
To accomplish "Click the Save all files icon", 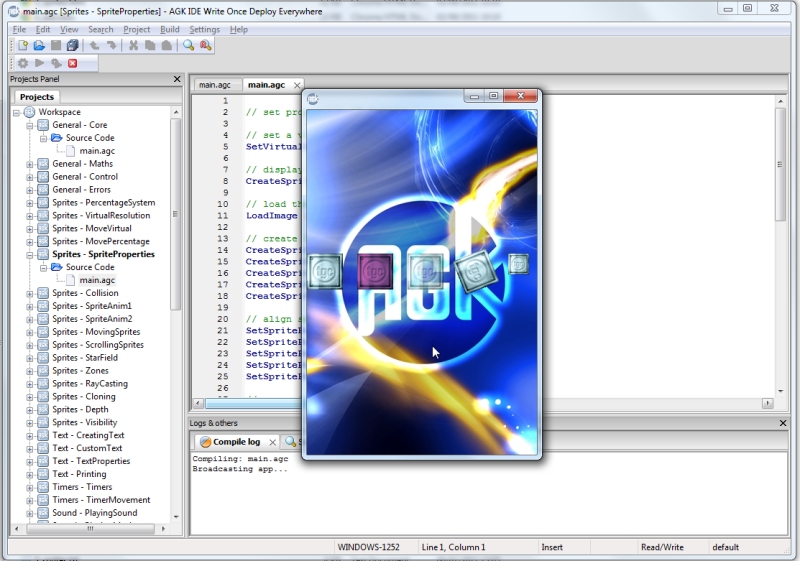I will [72, 45].
